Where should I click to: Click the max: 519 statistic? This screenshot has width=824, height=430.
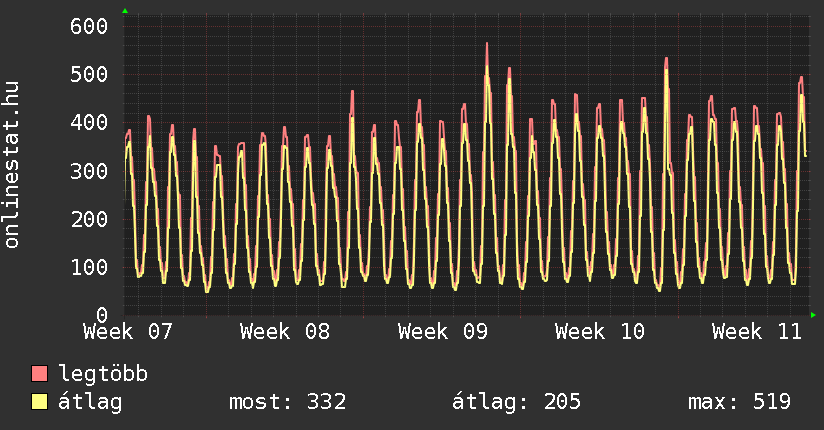click(740, 403)
